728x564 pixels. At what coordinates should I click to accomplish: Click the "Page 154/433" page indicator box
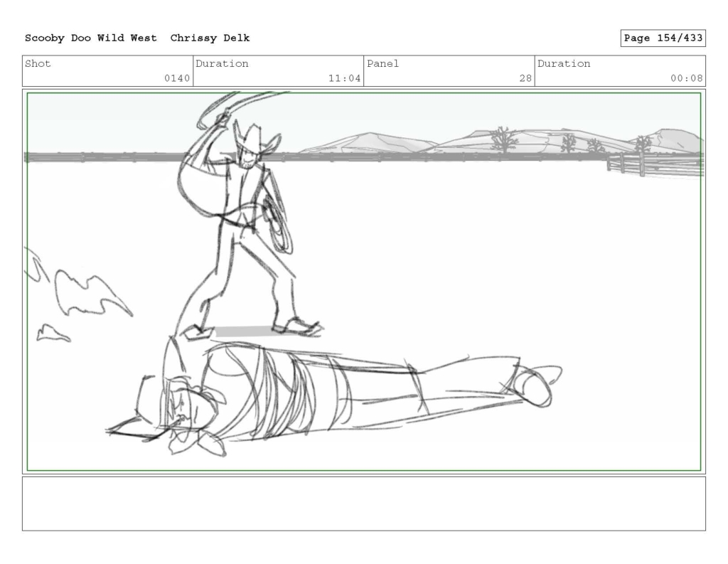click(x=663, y=38)
